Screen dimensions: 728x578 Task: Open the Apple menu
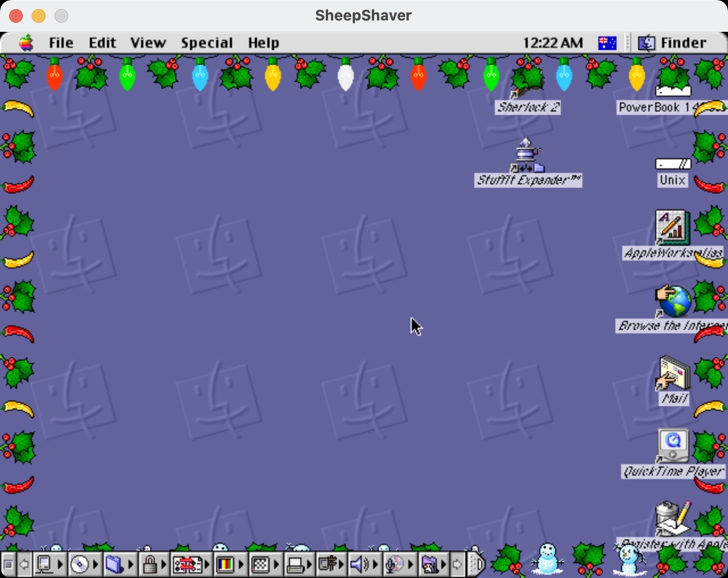pyautogui.click(x=26, y=43)
